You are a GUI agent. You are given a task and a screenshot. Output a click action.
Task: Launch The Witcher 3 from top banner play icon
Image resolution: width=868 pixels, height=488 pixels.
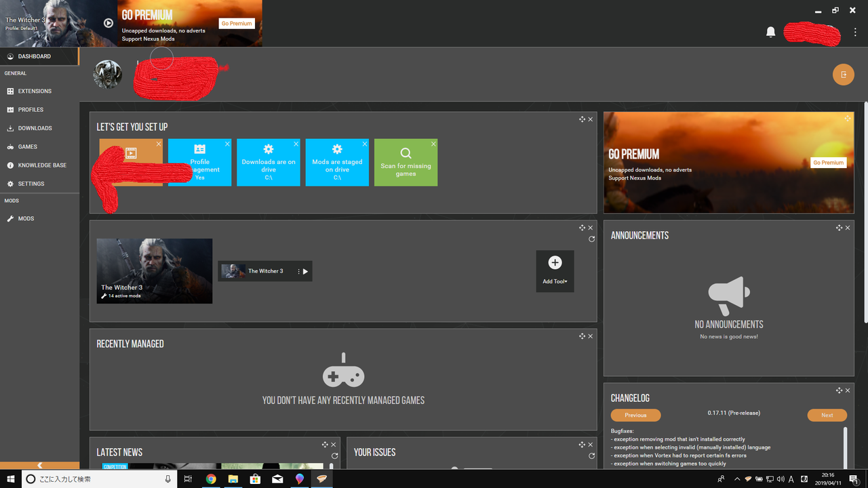click(108, 23)
